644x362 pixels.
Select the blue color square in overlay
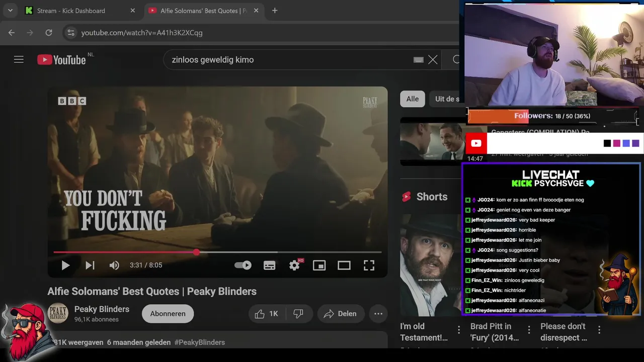[626, 143]
